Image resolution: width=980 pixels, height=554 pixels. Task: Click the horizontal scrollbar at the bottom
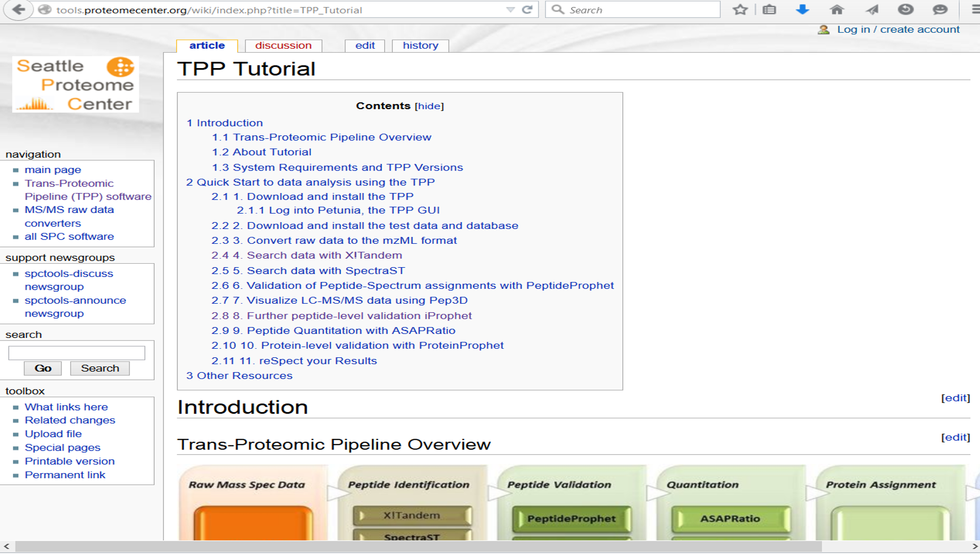coord(418,547)
